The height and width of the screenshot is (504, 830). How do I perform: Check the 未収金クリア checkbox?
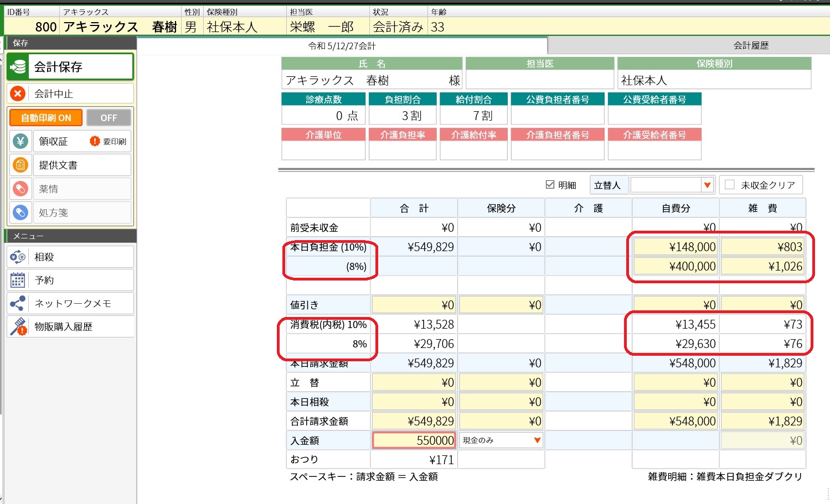coord(730,185)
